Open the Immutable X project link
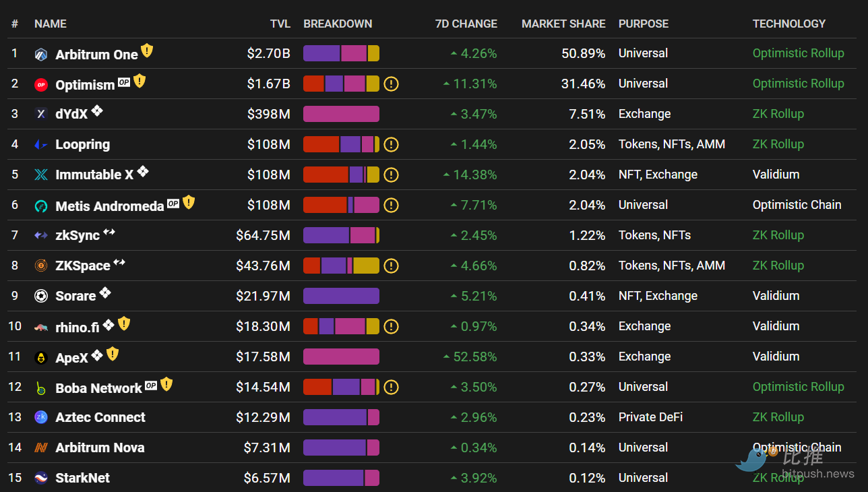This screenshot has height=492, width=868. (94, 175)
